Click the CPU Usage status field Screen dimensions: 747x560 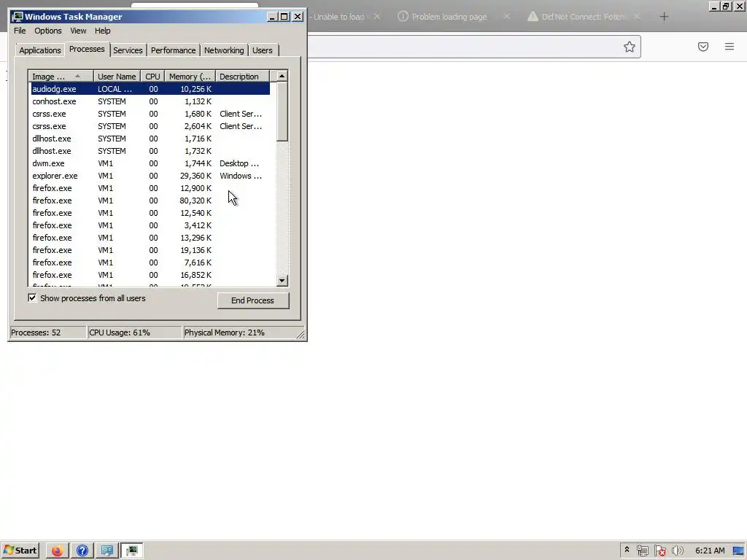pos(134,332)
